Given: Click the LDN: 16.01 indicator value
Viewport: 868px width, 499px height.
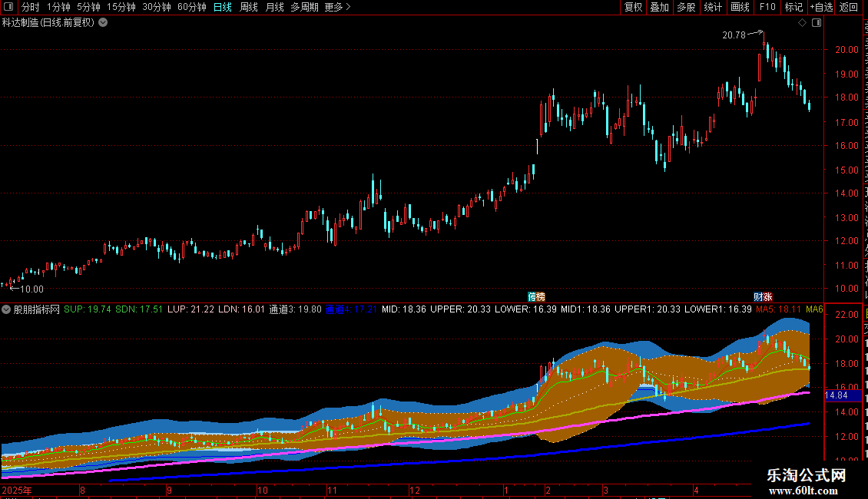Looking at the screenshot, I should [241, 309].
